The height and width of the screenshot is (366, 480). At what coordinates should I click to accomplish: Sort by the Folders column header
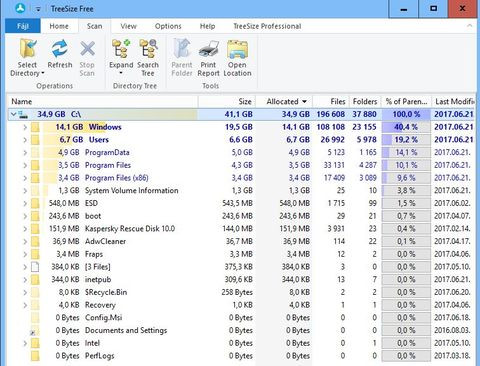(x=365, y=101)
